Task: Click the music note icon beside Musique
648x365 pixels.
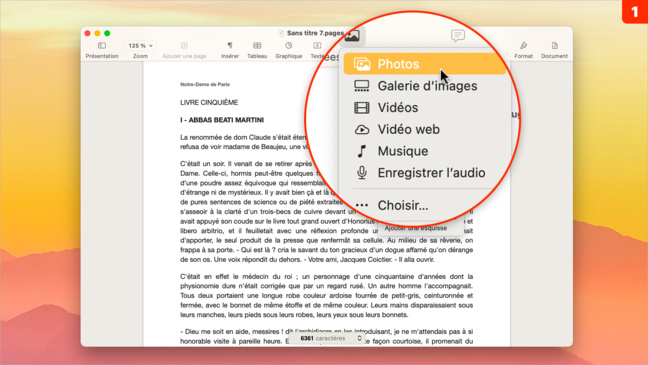Action: [362, 151]
